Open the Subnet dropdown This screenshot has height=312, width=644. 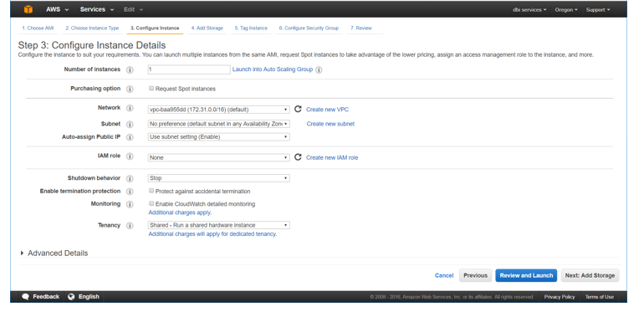[x=218, y=124]
